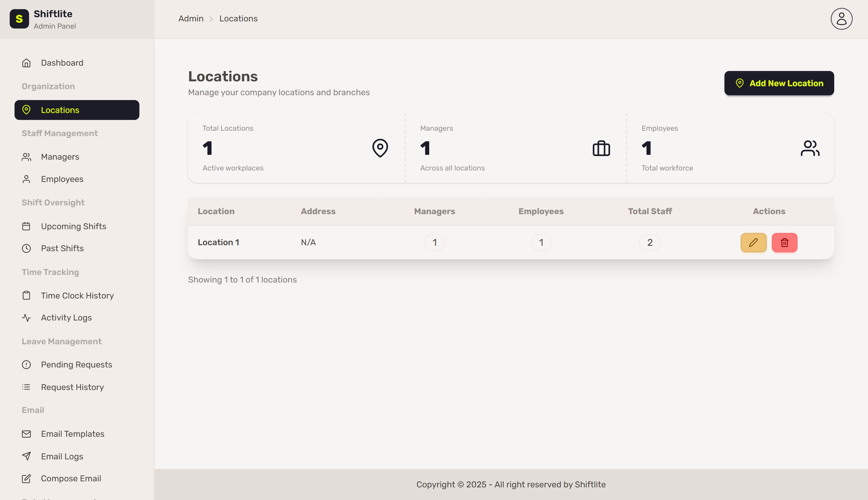This screenshot has height=500, width=868.
Task: Click the Location 1 name in table
Action: pyautogui.click(x=218, y=242)
